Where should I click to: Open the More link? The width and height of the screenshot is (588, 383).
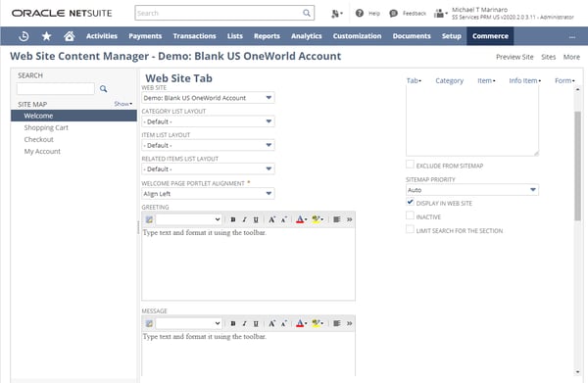point(571,57)
